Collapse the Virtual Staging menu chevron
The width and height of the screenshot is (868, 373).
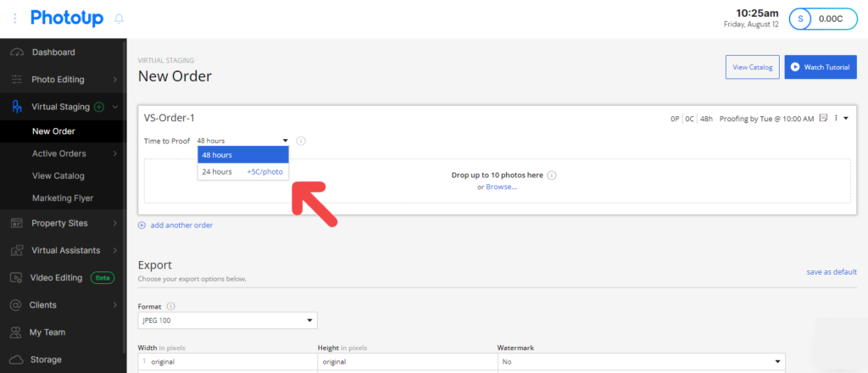(x=115, y=108)
